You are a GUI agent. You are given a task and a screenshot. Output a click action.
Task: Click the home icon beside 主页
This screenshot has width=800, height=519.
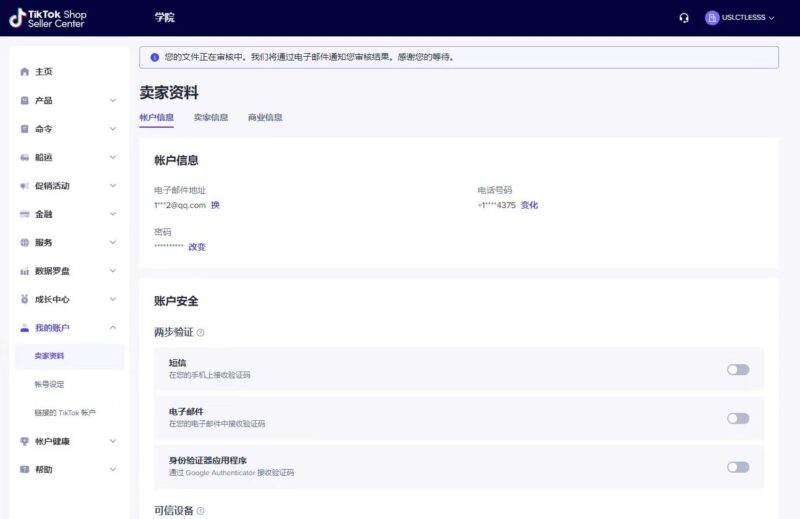click(x=24, y=71)
